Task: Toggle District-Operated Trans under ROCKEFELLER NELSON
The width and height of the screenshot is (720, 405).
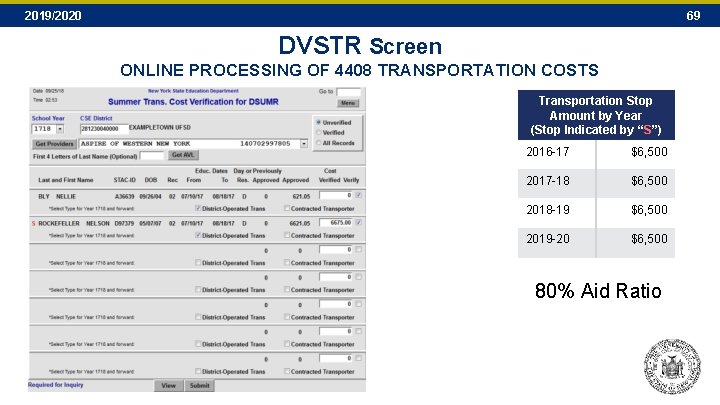Action: tap(198, 235)
